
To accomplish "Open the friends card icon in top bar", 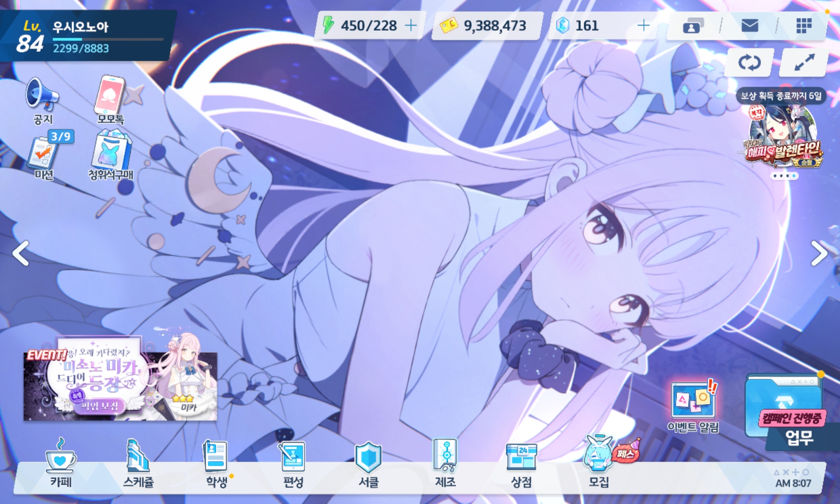I will (693, 26).
